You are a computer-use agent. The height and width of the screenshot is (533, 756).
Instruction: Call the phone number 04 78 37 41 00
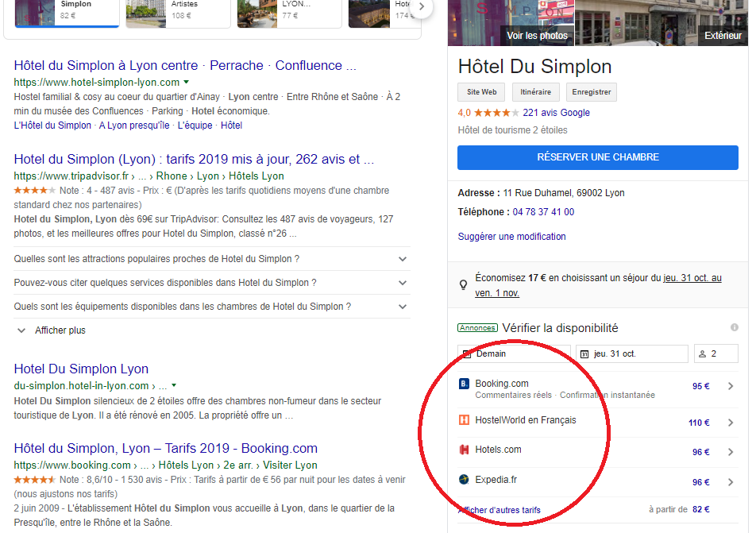[x=543, y=212]
